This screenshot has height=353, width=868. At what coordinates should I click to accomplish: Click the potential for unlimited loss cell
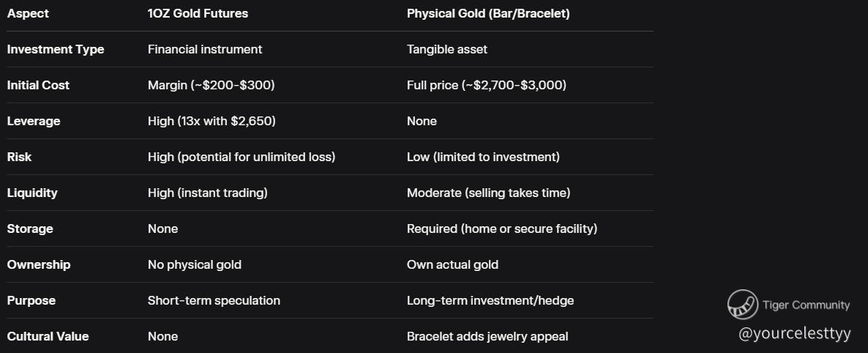coord(242,157)
